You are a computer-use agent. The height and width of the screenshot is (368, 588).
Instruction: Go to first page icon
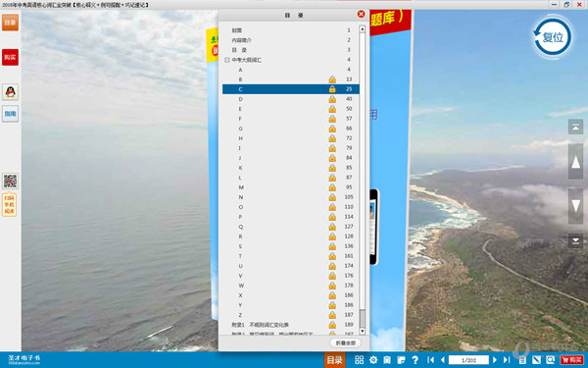tap(431, 360)
